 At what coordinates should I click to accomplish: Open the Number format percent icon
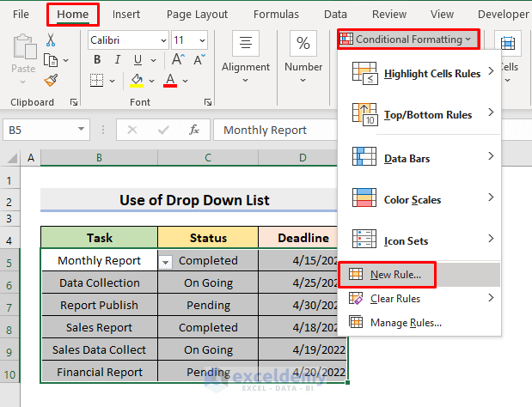point(303,44)
